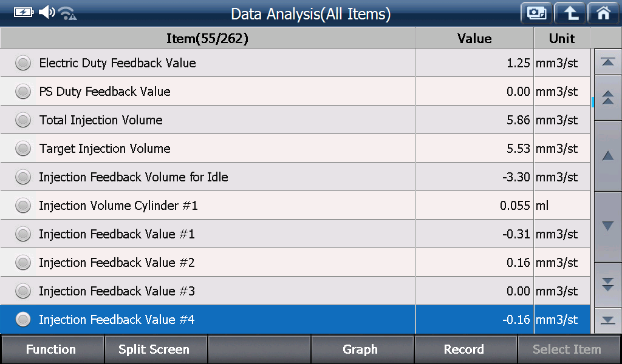
Task: Toggle Injection Feedback Value #4 radio button
Action: (23, 319)
